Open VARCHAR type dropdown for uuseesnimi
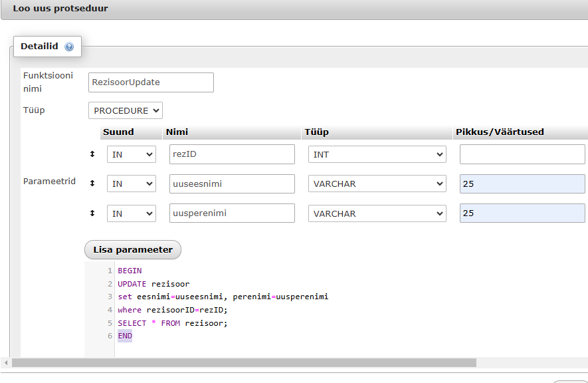This screenshot has height=383, width=588. pos(377,184)
